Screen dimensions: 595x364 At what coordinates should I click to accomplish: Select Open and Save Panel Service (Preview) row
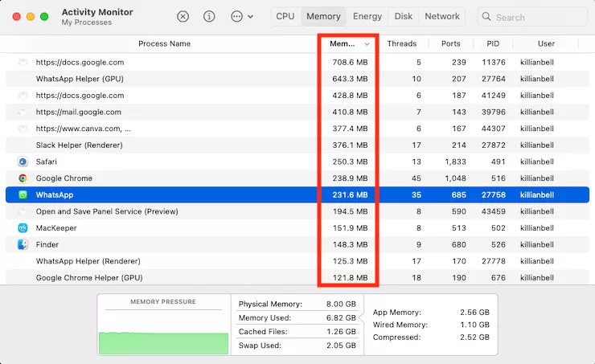click(297, 211)
